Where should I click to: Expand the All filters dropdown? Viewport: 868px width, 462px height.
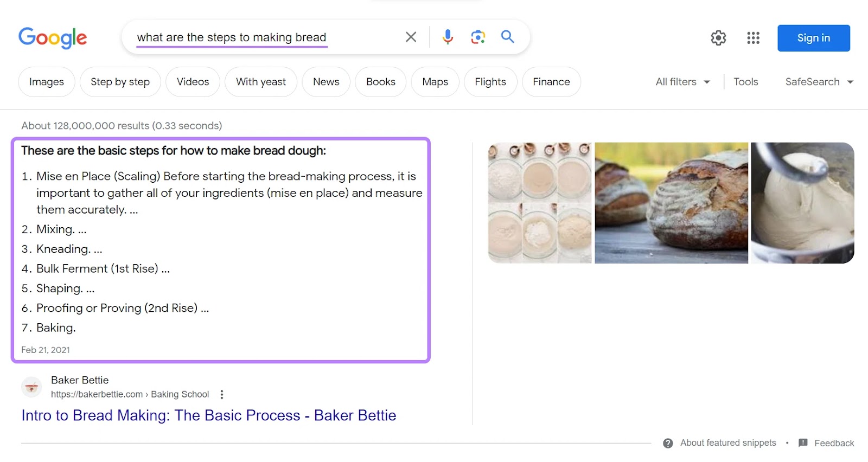click(x=682, y=82)
